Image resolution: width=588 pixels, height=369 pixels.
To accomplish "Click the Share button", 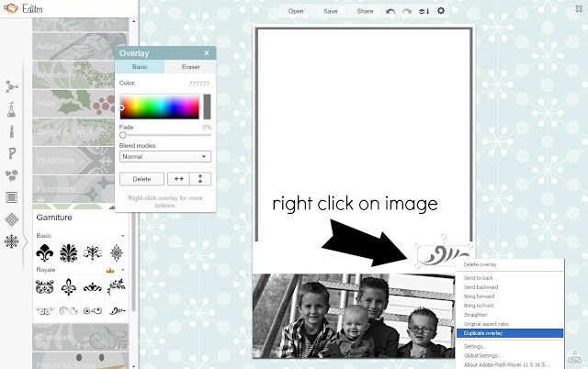I will click(x=365, y=11).
